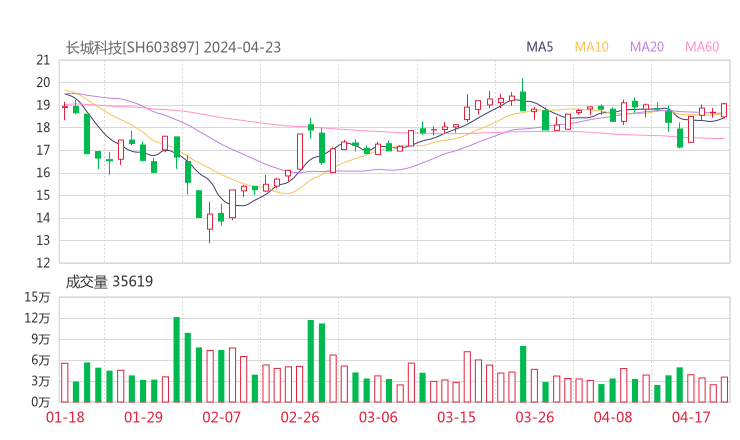The image size is (740, 440).
Task: Click the green candlestick with the highest wick near 20
Action: 523,95
